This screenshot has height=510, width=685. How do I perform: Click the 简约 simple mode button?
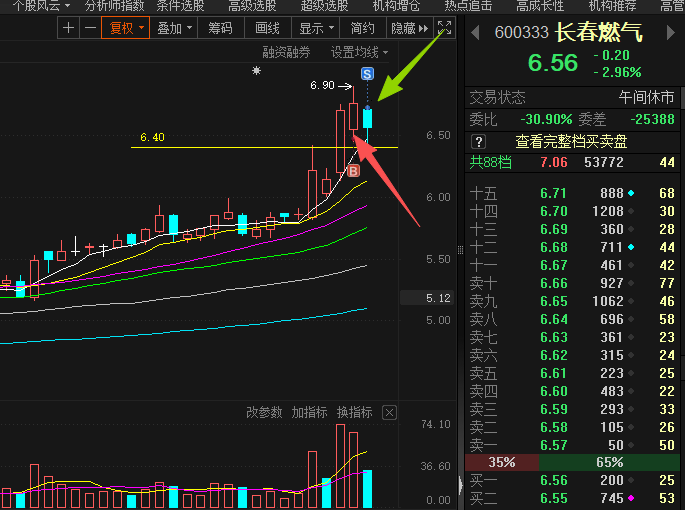click(x=363, y=28)
